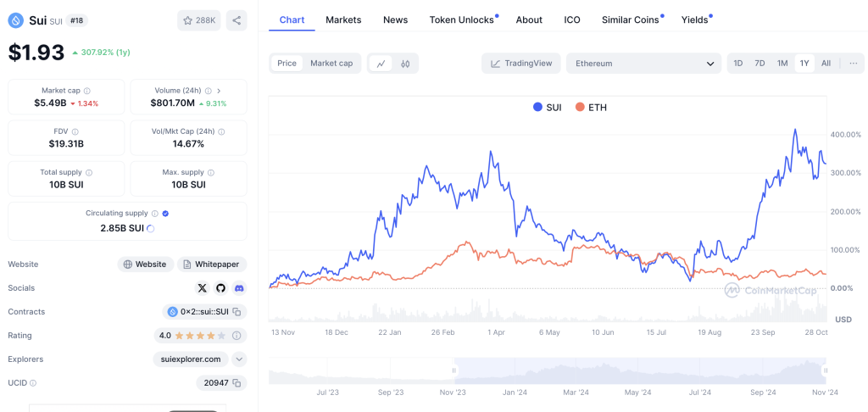
Task: Set chart range to 1D
Action: pos(738,63)
